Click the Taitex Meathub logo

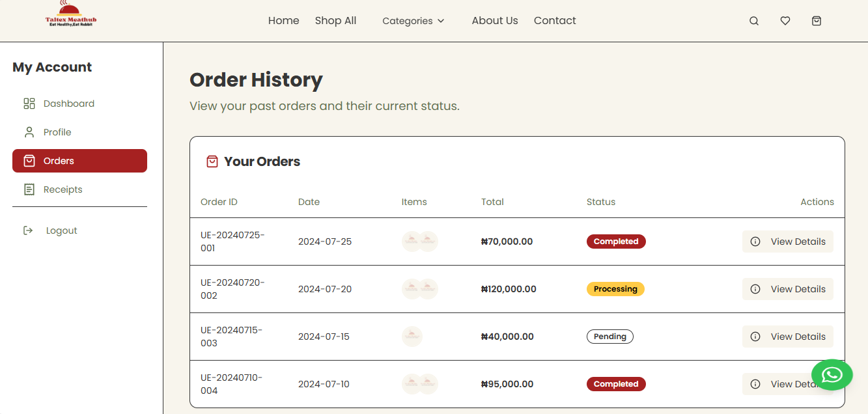(x=70, y=16)
